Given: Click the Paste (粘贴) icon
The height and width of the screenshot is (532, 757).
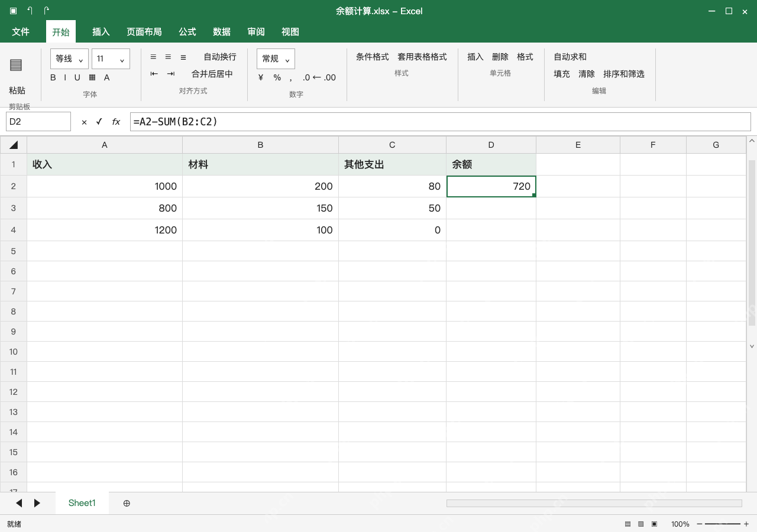Looking at the screenshot, I should (16, 65).
